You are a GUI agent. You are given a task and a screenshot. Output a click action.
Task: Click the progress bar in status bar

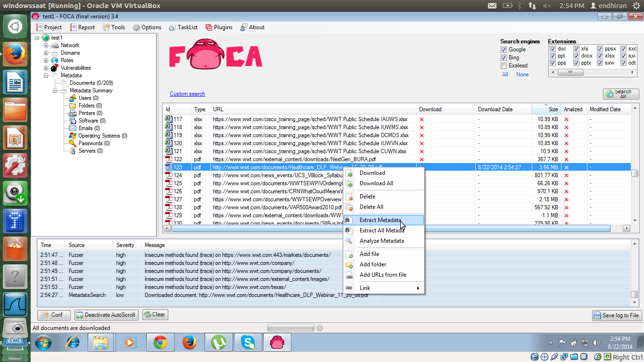coord(290,328)
